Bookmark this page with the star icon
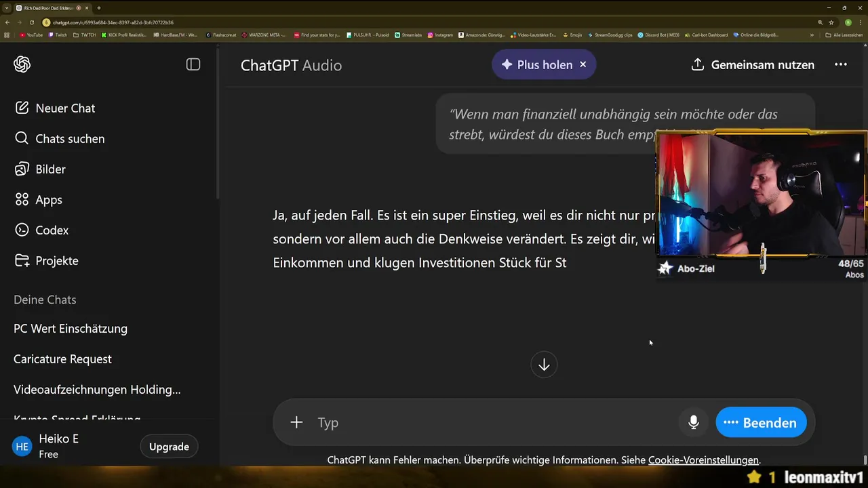This screenshot has height=488, width=868. coord(831,22)
